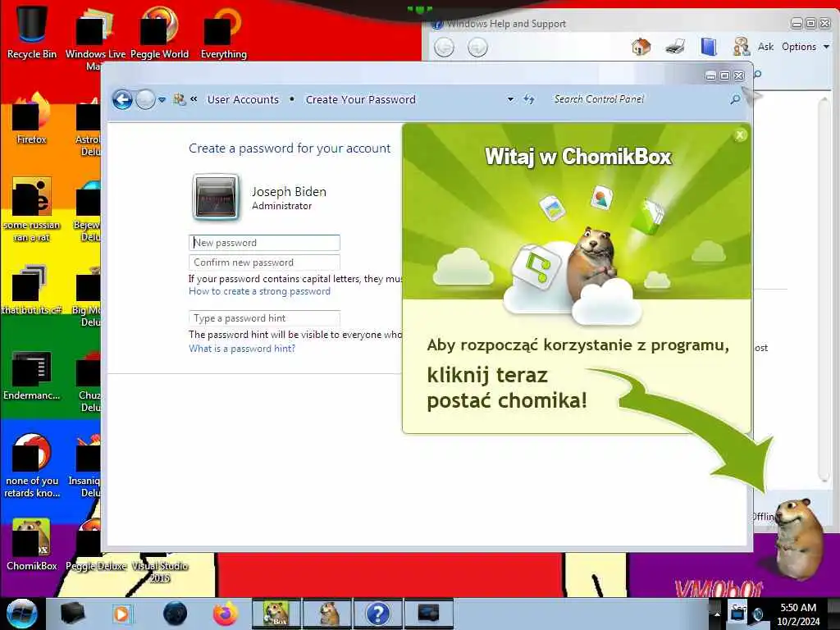This screenshot has height=630, width=840.
Task: Click the Control Panel search magnifier icon
Action: click(736, 99)
